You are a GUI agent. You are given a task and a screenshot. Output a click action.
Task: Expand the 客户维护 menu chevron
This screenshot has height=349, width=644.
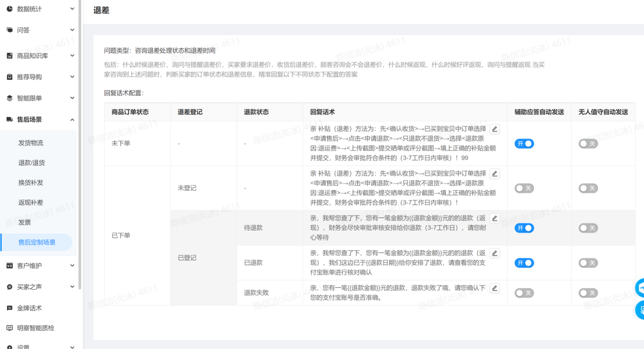(x=72, y=266)
